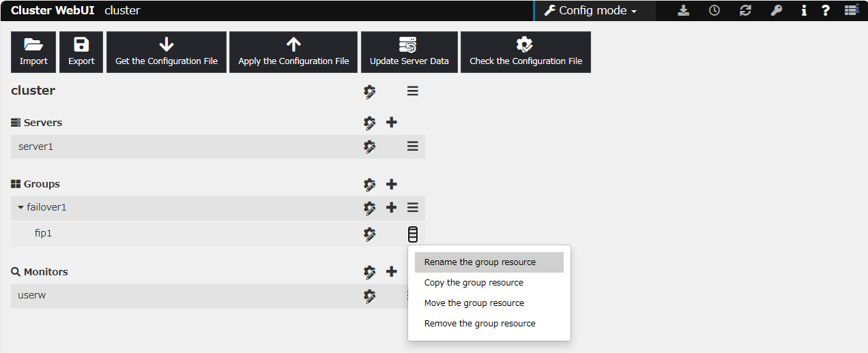Click Get the Configuration File
Viewport: 868px width, 353px height.
pyautogui.click(x=167, y=52)
